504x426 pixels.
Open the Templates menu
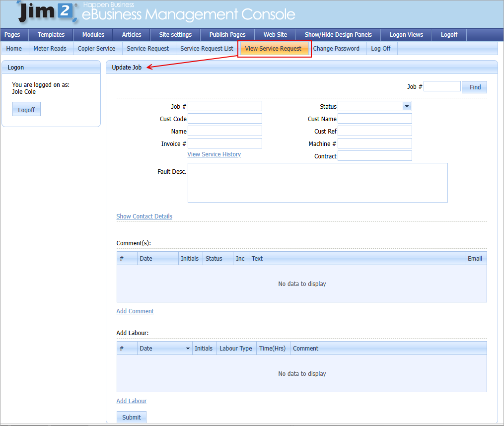pos(50,35)
